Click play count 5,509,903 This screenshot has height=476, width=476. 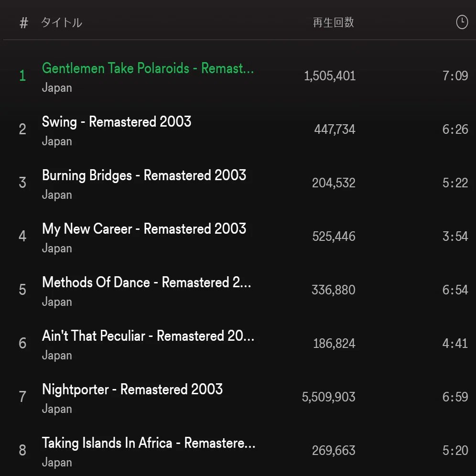(328, 397)
